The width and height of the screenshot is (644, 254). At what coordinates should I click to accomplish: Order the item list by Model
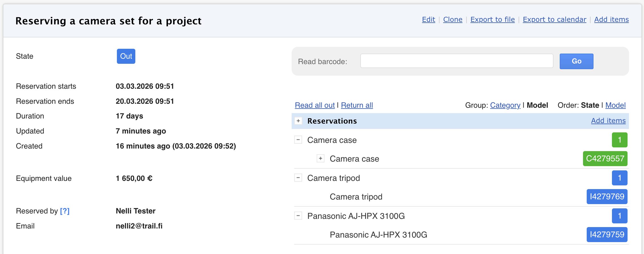[x=615, y=105]
